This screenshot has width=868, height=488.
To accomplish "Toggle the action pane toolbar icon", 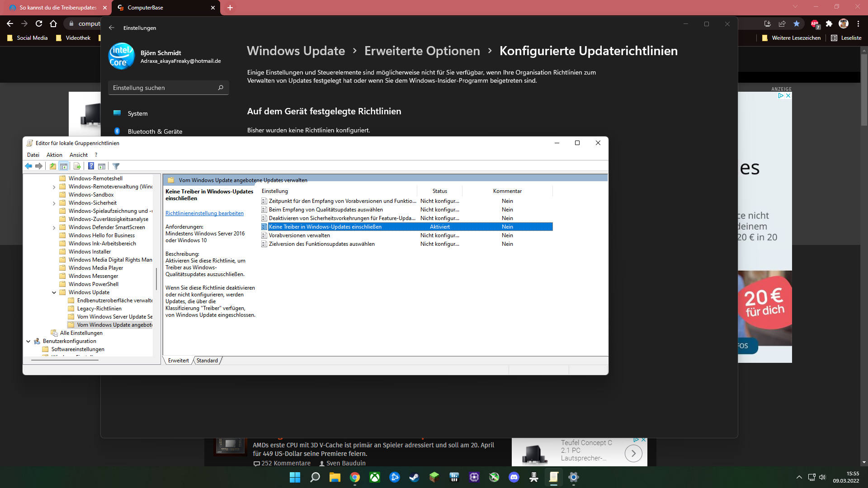I will [102, 166].
